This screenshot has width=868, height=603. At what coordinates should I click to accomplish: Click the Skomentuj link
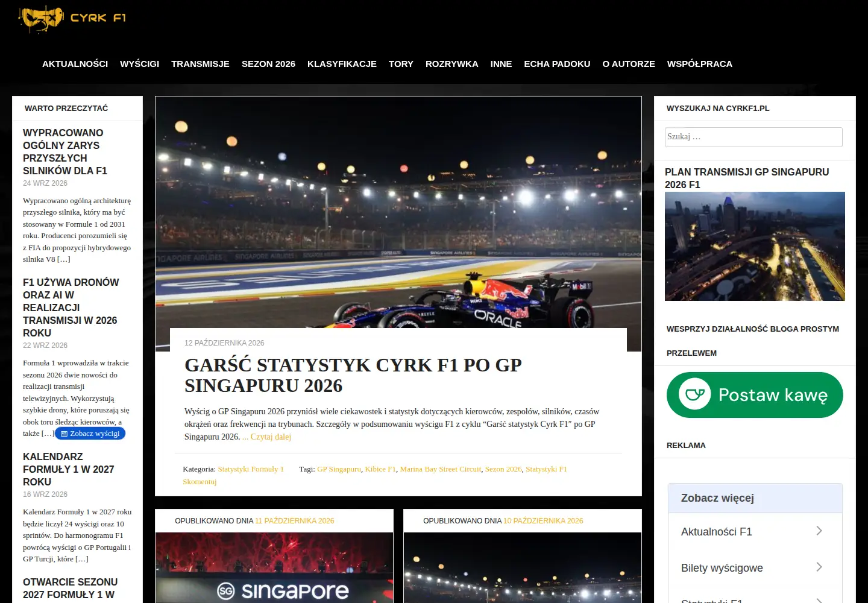(x=200, y=482)
